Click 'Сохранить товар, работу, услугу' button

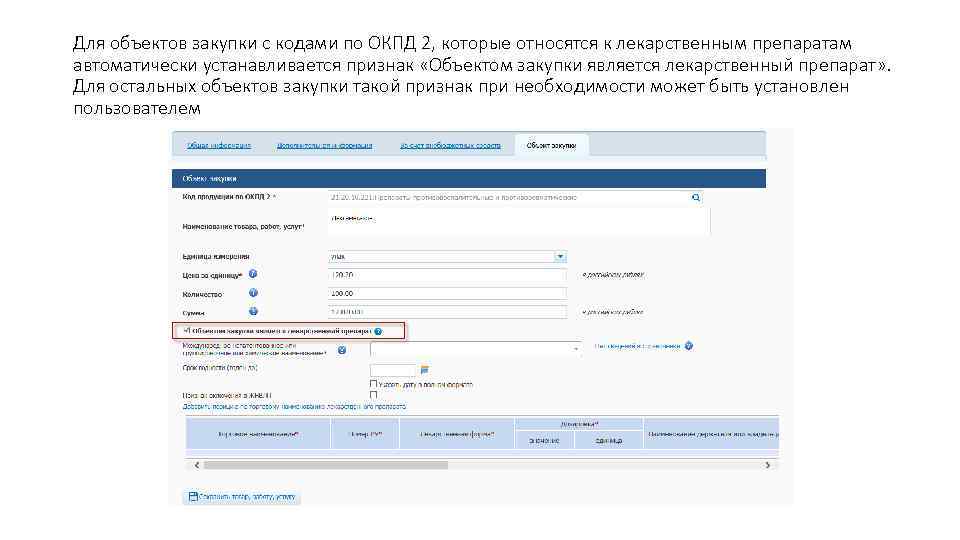[x=242, y=497]
